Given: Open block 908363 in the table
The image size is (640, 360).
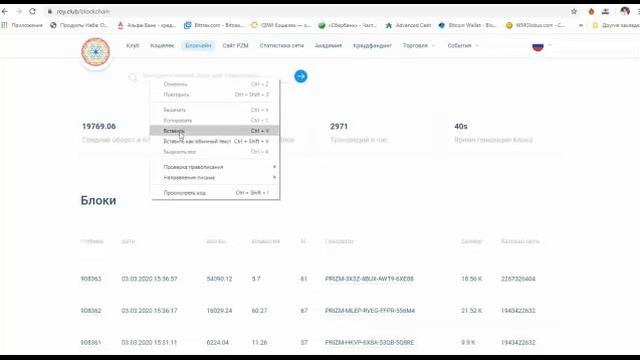Looking at the screenshot, I should (x=91, y=279).
